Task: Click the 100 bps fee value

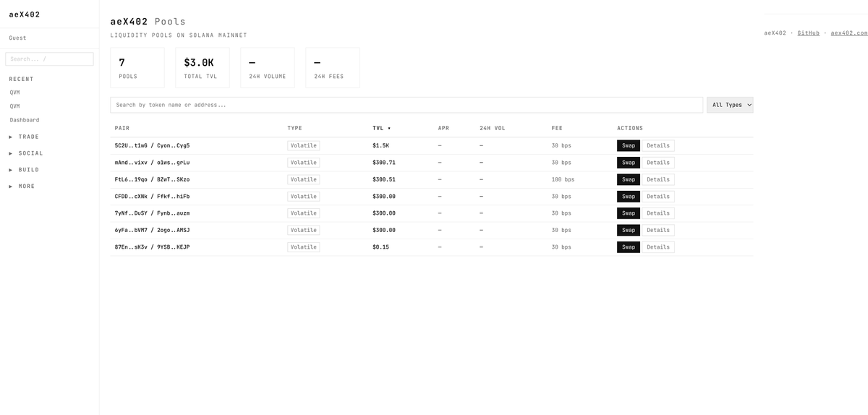Action: click(563, 179)
